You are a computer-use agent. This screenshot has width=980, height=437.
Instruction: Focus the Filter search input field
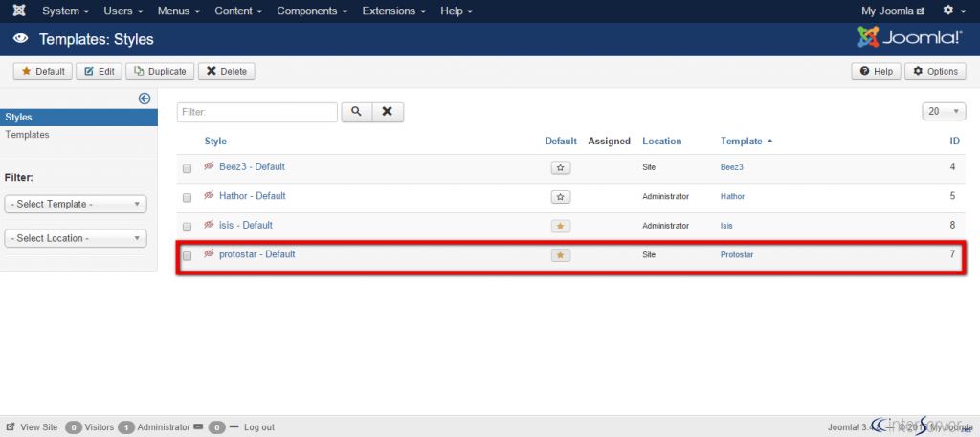click(256, 113)
